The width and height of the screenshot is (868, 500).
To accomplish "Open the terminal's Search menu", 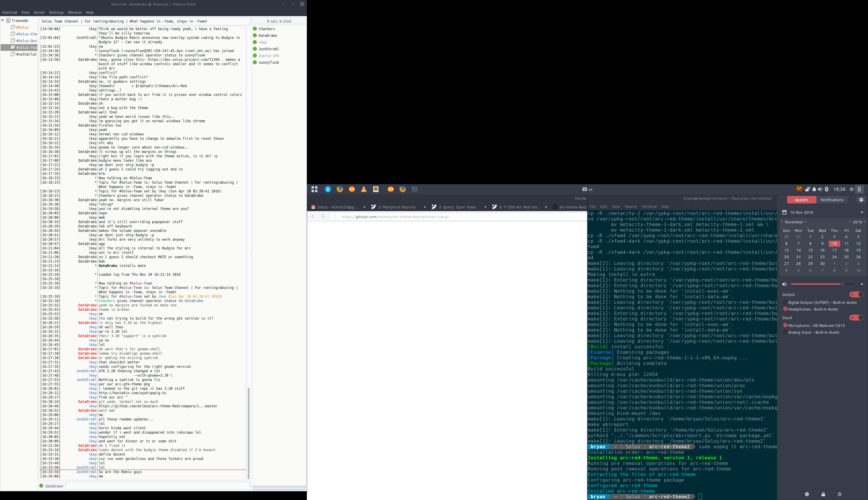I will click(630, 207).
